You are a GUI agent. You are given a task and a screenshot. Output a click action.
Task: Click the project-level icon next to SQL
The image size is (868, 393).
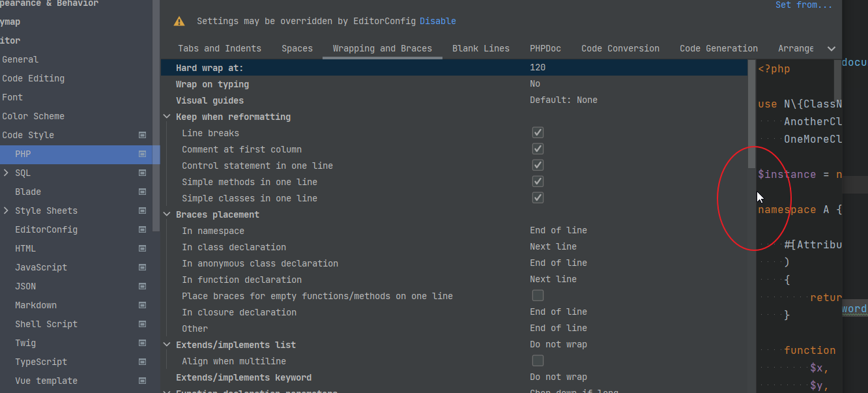tap(142, 173)
